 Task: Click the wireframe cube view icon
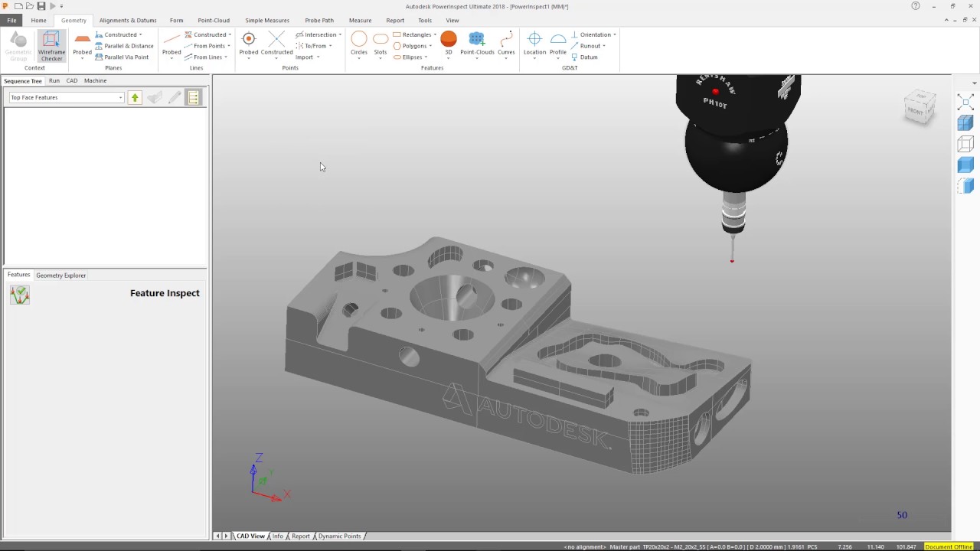(965, 143)
